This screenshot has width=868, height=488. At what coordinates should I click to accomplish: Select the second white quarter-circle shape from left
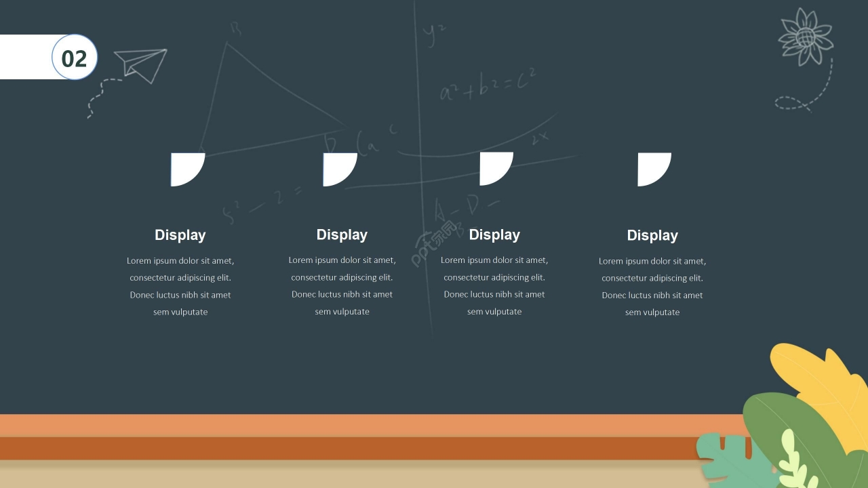tap(340, 169)
